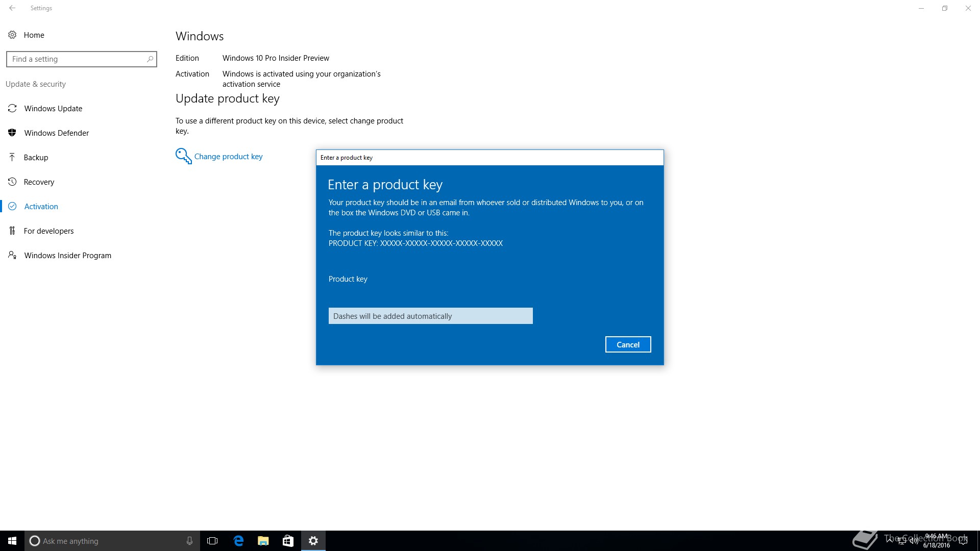Click the Windows Update sync icon
The height and width of the screenshot is (551, 980).
(x=12, y=108)
